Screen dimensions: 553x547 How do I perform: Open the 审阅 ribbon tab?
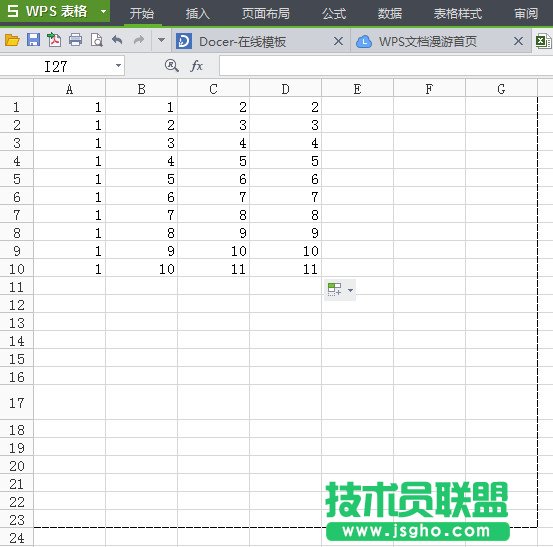[x=526, y=13]
